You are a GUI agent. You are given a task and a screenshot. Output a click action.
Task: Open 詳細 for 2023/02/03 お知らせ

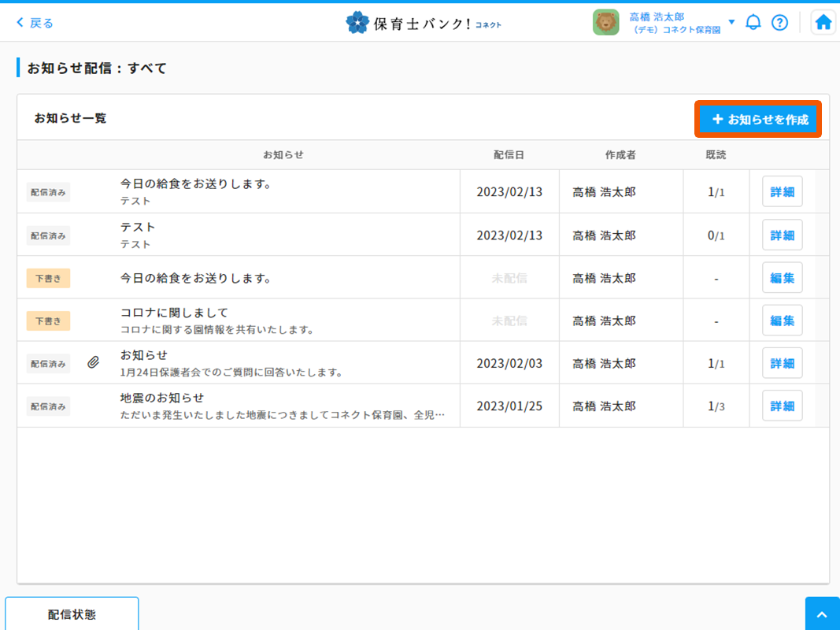coord(782,363)
